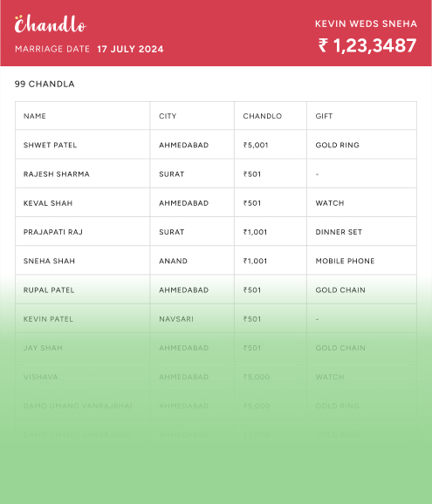The width and height of the screenshot is (432, 504).
Task: Select the Rupal Patel row
Action: pyautogui.click(x=216, y=289)
